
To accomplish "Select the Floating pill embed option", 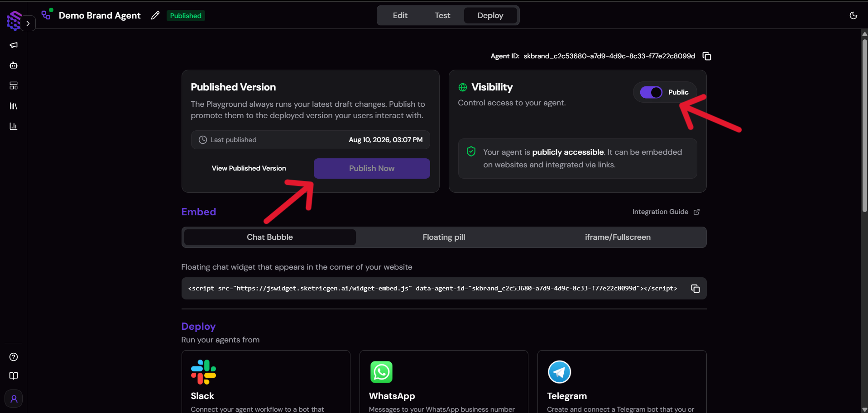I will tap(444, 237).
